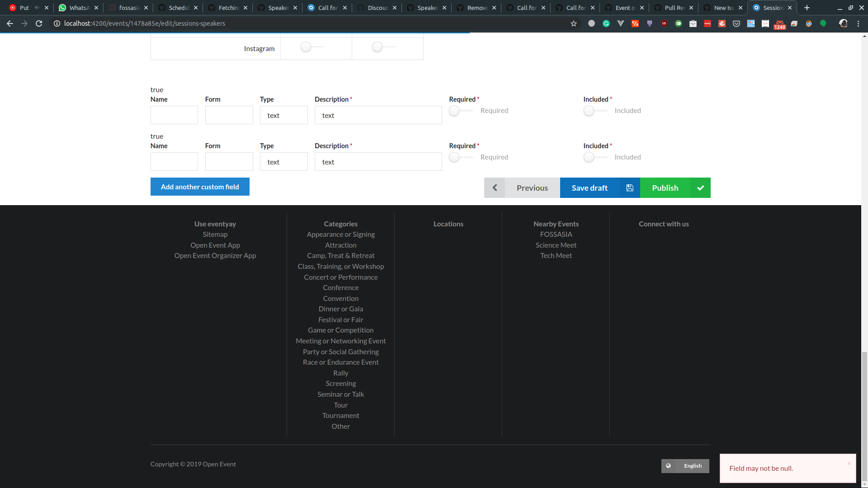
Task: Open the Grammarly extension icon
Action: [x=606, y=23]
